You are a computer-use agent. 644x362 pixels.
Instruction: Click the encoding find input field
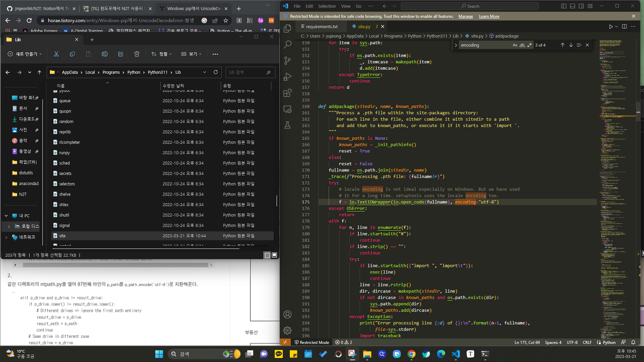(484, 45)
